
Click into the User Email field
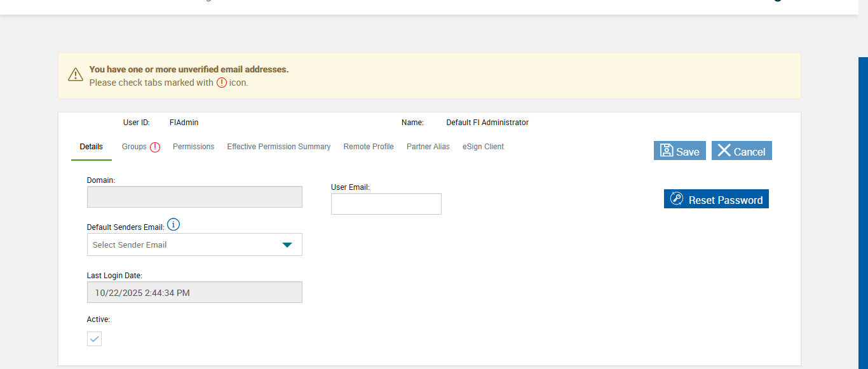[386, 204]
